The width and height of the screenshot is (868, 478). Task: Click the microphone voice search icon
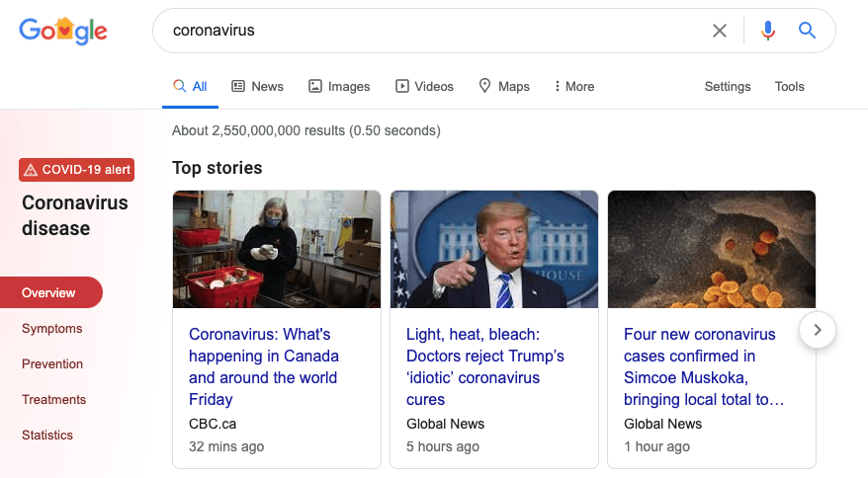tap(768, 31)
